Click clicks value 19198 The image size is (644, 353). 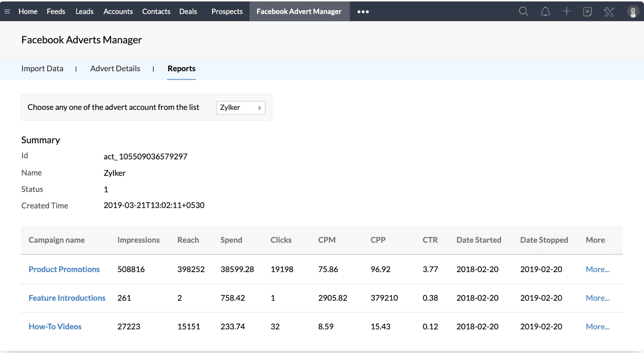click(282, 269)
